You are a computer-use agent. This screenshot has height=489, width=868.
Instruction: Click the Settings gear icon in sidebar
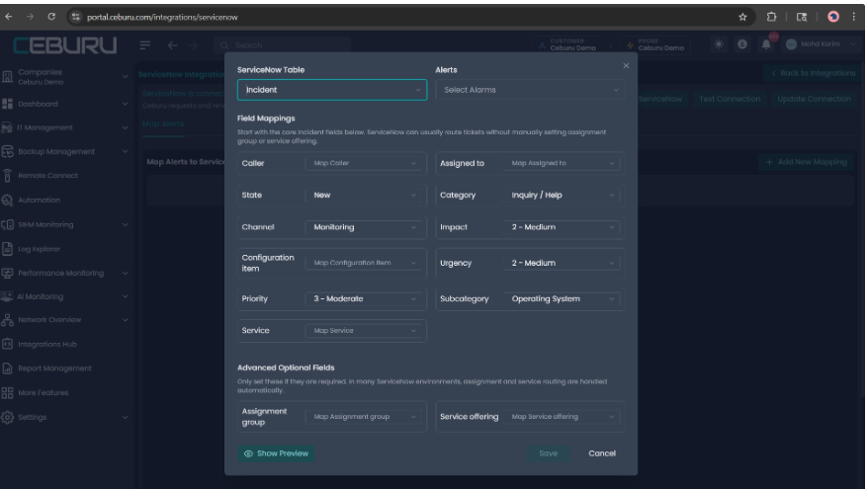(x=7, y=417)
